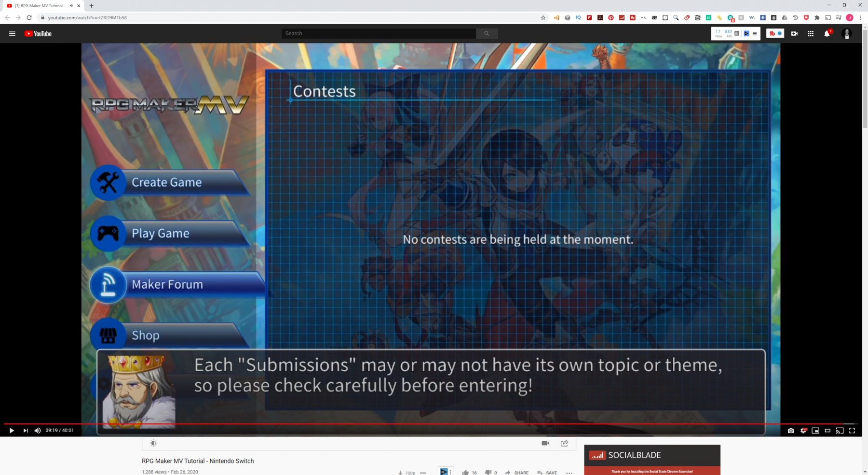This screenshot has width=868, height=475.
Task: Focus the YouTube Search input field
Action: point(379,33)
